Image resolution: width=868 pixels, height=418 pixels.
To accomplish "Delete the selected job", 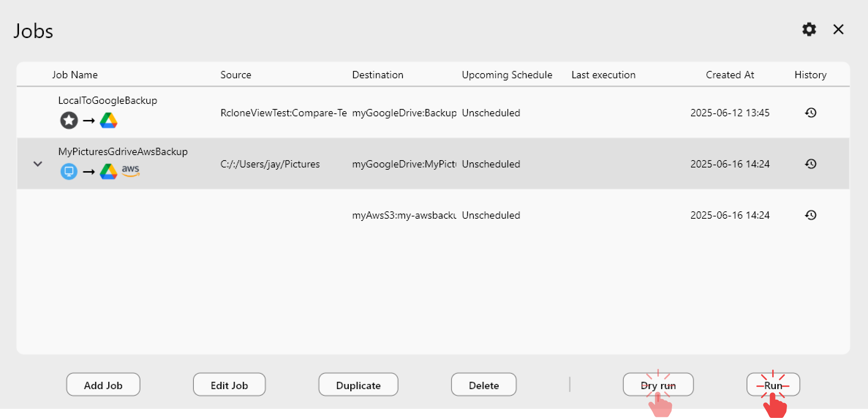I will (x=483, y=384).
